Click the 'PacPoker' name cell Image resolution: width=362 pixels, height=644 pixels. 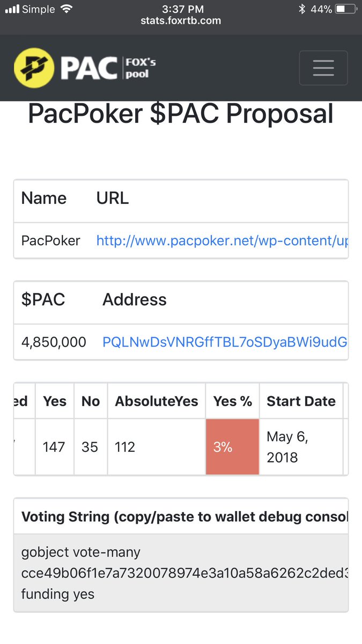(51, 240)
